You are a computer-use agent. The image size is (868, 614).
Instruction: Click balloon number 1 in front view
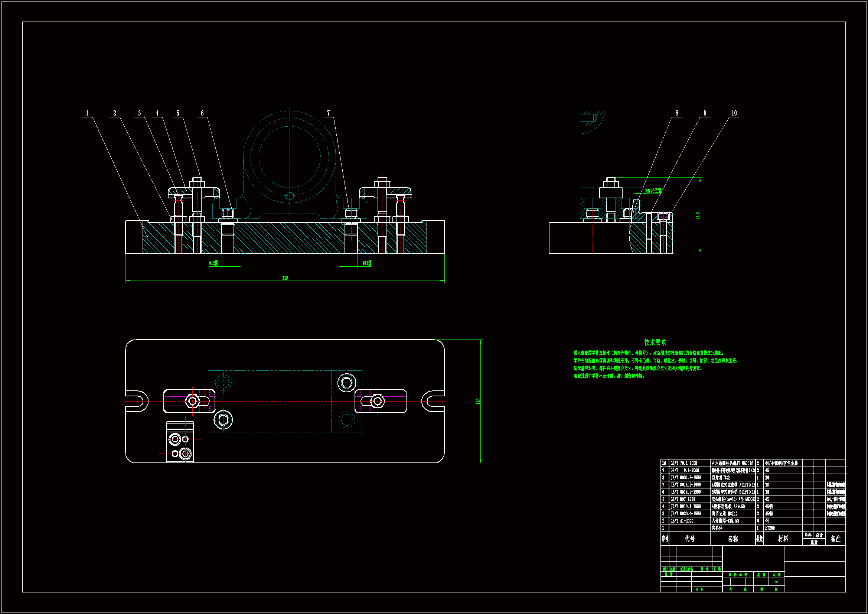pyautogui.click(x=87, y=113)
